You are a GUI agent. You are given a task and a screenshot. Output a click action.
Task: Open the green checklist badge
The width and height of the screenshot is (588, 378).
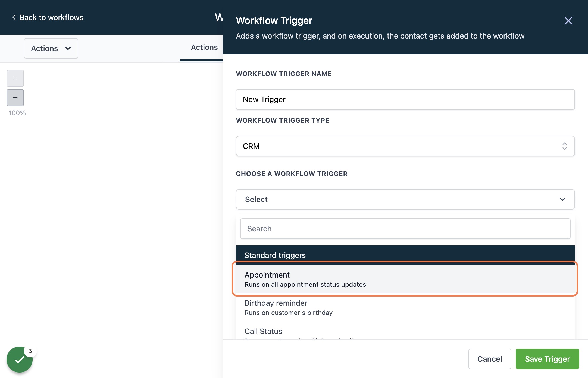(x=20, y=360)
